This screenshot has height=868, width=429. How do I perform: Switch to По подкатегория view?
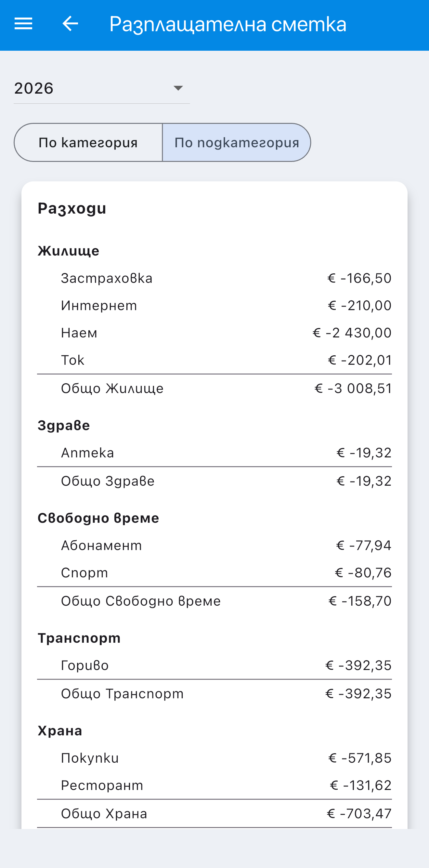[x=237, y=142]
